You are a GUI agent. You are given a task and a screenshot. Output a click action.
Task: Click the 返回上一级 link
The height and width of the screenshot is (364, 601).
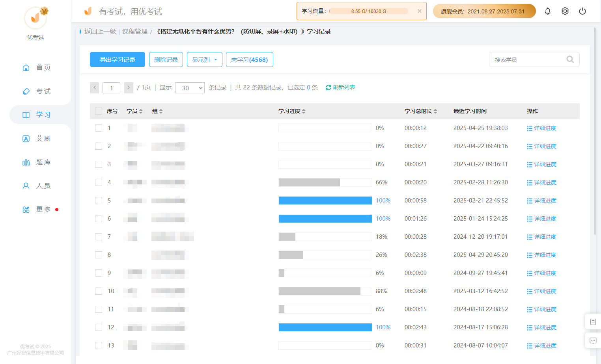[x=100, y=32]
